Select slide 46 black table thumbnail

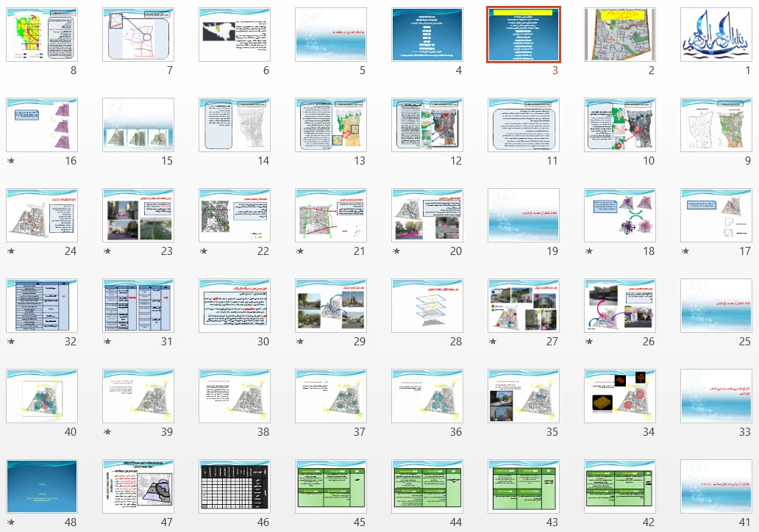(234, 486)
